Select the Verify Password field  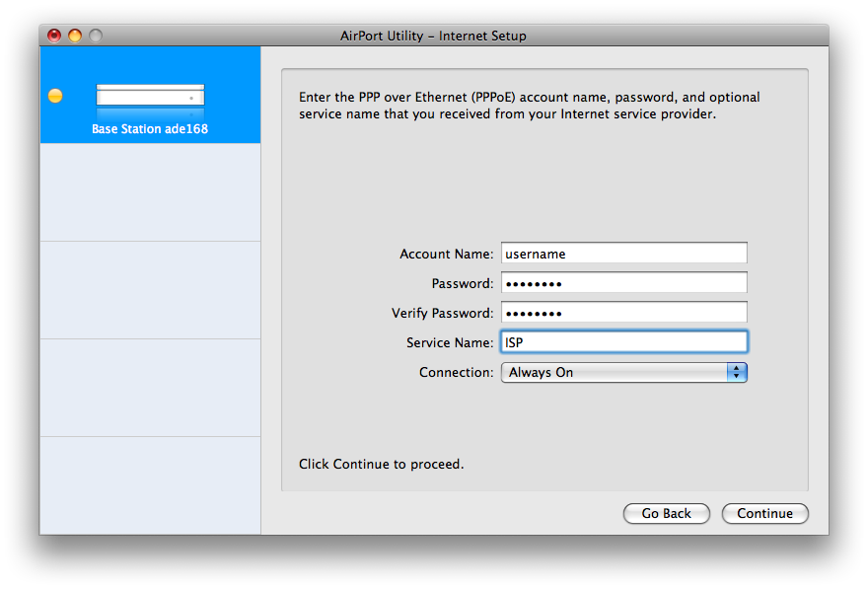pos(623,313)
